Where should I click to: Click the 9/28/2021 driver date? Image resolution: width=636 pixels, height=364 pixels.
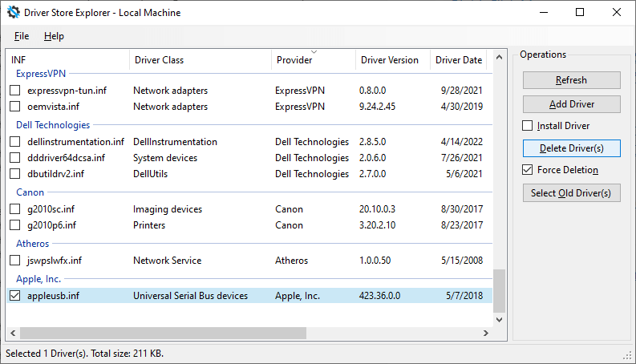click(462, 91)
